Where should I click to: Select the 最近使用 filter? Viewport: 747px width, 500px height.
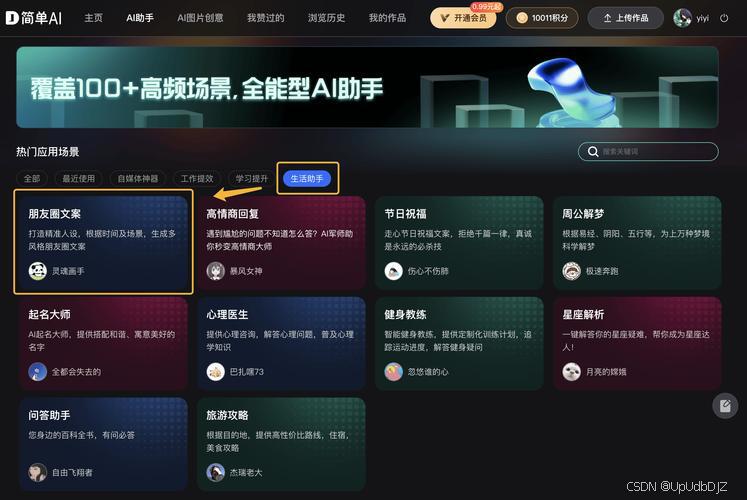click(79, 179)
